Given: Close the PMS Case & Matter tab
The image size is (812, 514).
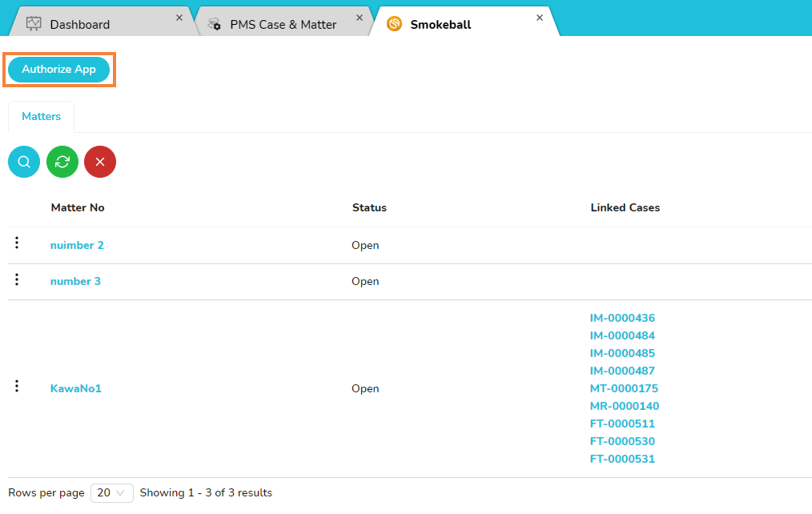Looking at the screenshot, I should 360,18.
